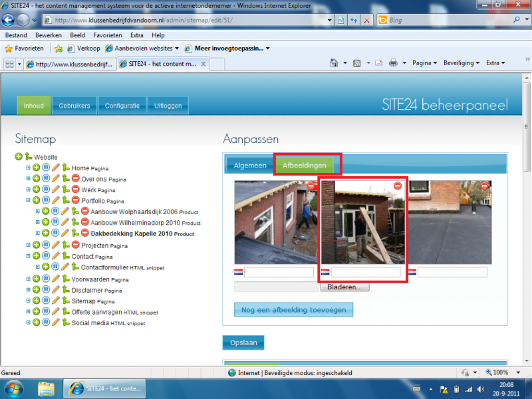Open the Beveiliging dropdown in IE toolbar
This screenshot has width=532, height=399.
462,63
